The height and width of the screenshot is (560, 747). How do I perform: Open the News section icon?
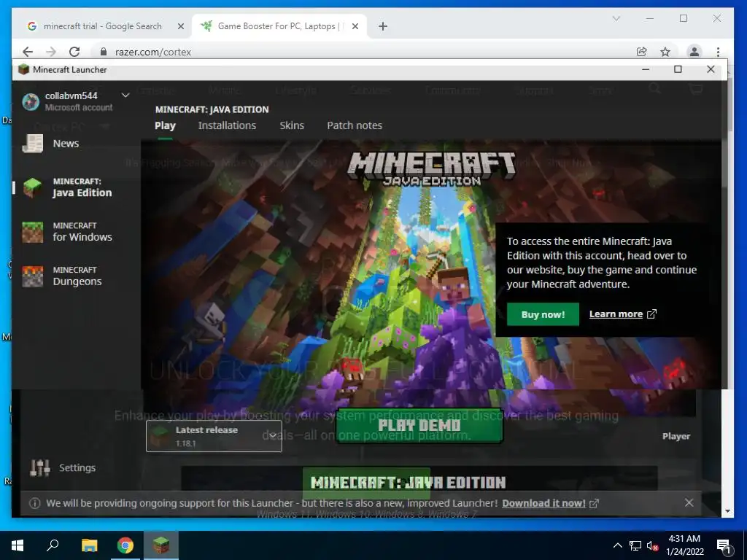coord(32,144)
